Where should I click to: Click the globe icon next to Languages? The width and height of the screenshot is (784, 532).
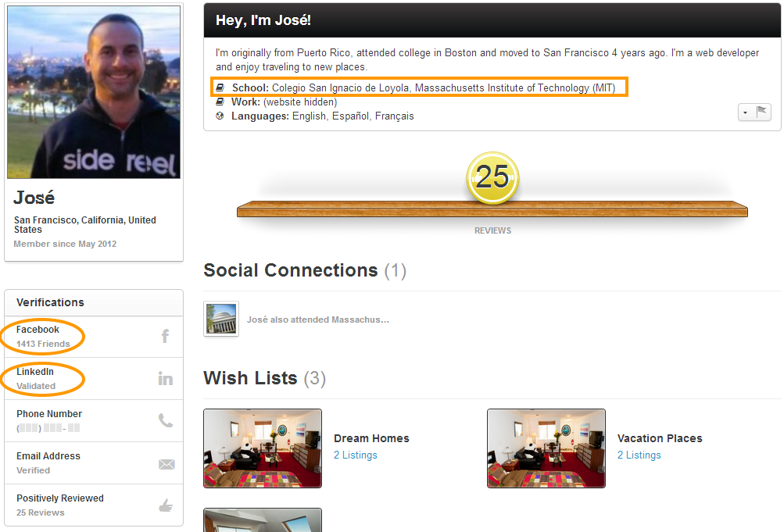point(220,116)
